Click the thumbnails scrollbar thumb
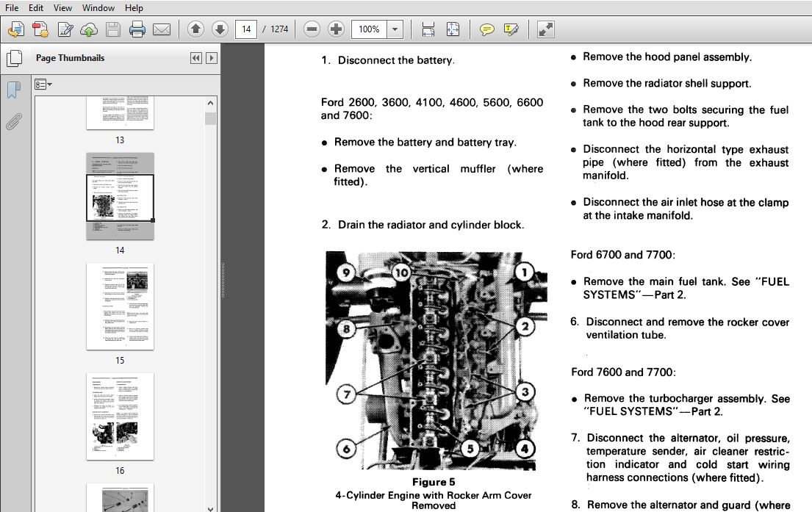 [x=210, y=118]
